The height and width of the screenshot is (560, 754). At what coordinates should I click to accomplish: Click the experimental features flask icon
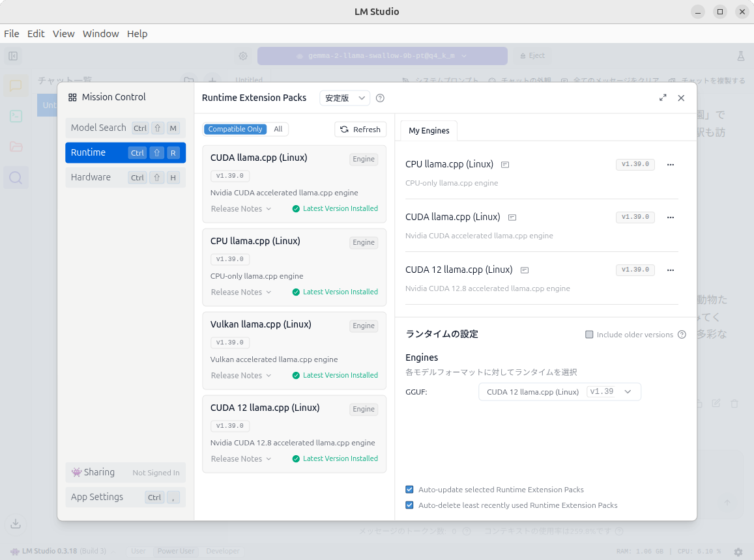tap(740, 57)
